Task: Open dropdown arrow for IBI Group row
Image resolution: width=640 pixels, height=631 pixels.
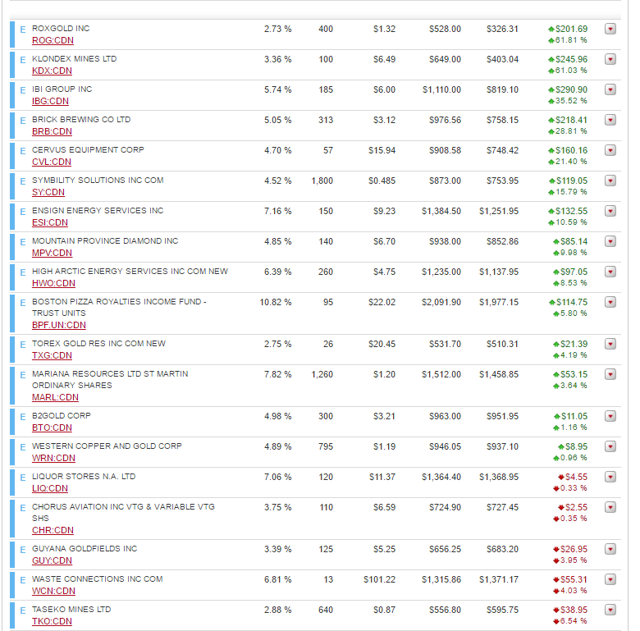Action: [x=610, y=89]
